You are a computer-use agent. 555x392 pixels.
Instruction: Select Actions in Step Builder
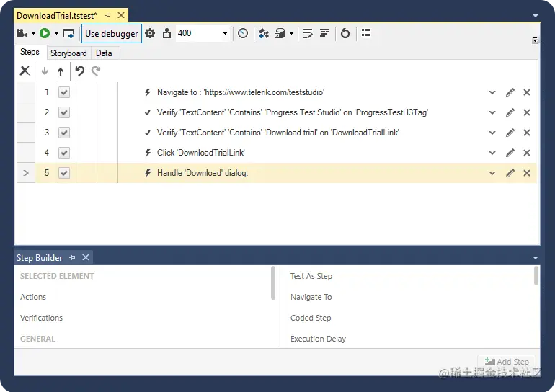coord(33,297)
